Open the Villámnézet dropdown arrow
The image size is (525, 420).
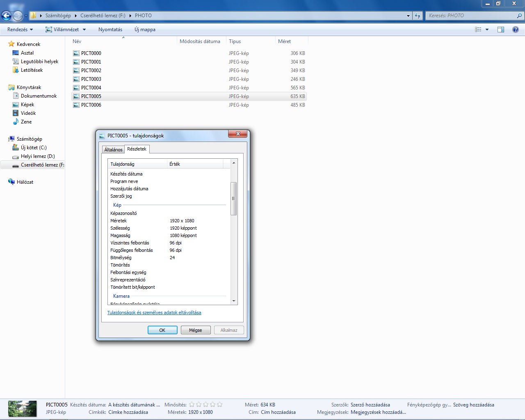[84, 30]
